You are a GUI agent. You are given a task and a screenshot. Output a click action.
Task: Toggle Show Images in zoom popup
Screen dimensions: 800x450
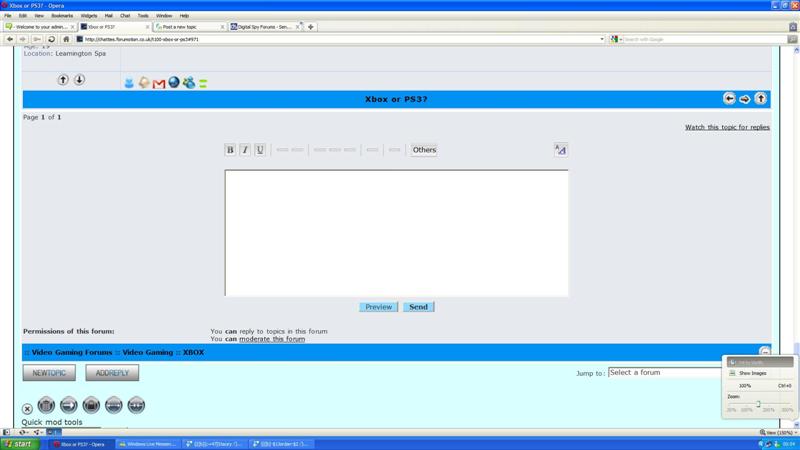click(x=760, y=373)
